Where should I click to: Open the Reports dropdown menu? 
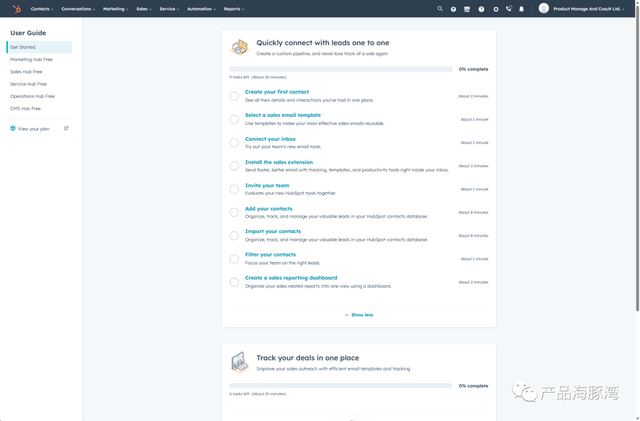pos(234,9)
